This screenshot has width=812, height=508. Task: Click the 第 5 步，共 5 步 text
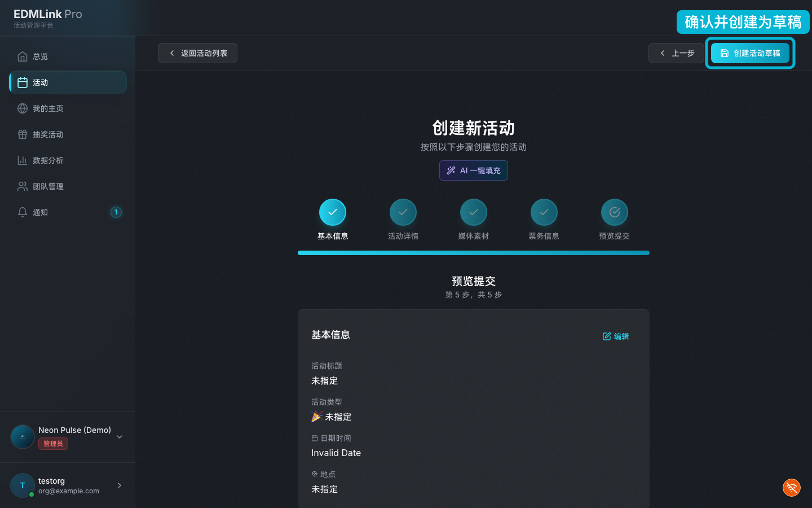pos(474,295)
